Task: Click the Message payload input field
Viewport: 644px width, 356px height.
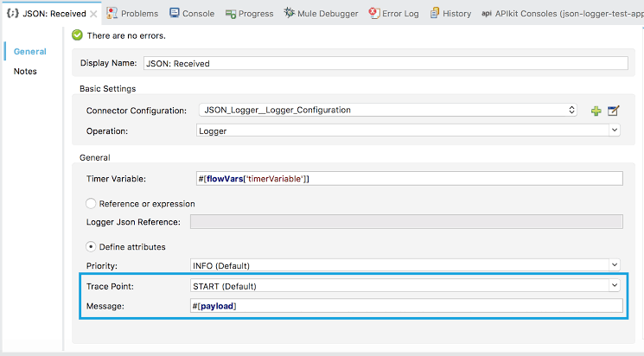Action: 406,307
